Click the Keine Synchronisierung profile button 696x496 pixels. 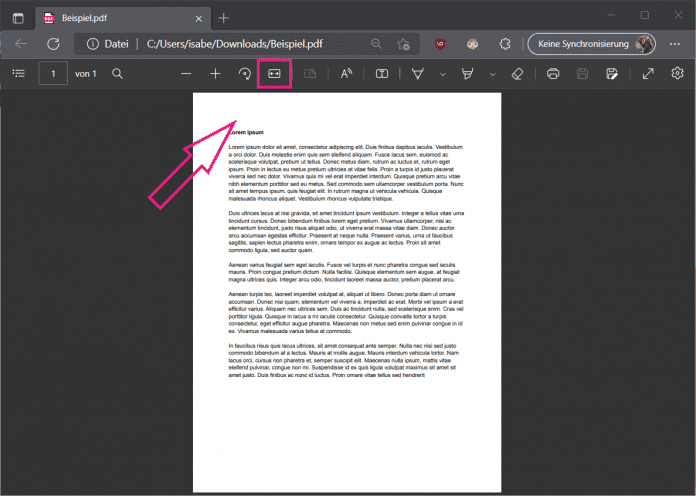(x=596, y=44)
